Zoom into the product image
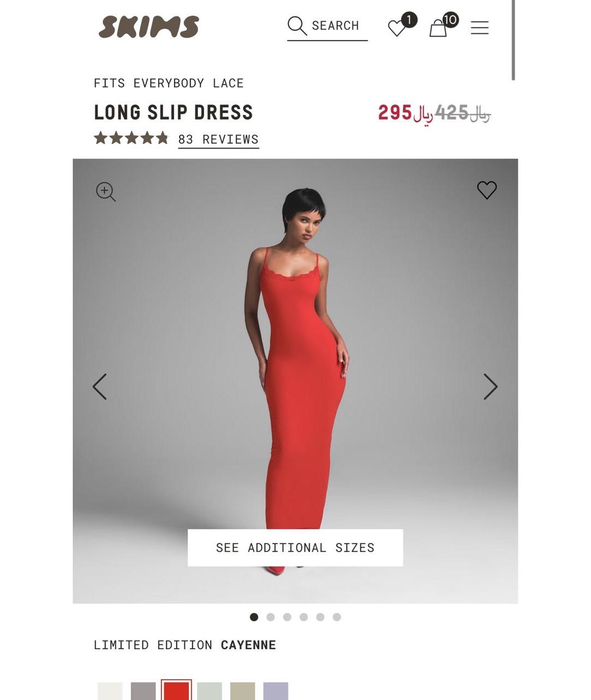This screenshot has width=591, height=700. click(x=106, y=192)
